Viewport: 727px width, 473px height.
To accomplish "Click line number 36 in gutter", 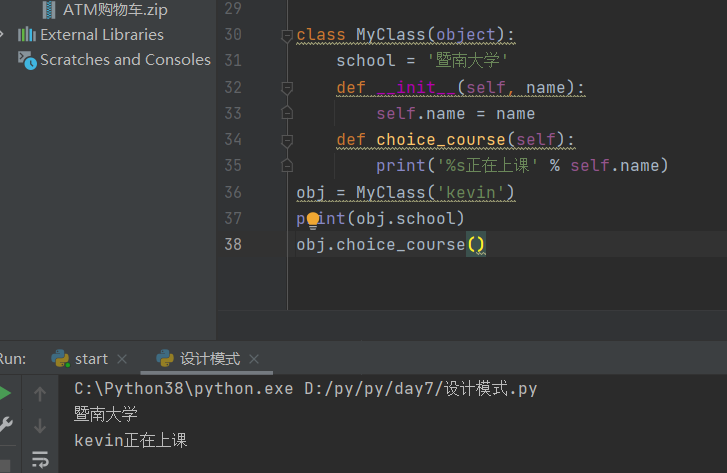I will point(233,192).
